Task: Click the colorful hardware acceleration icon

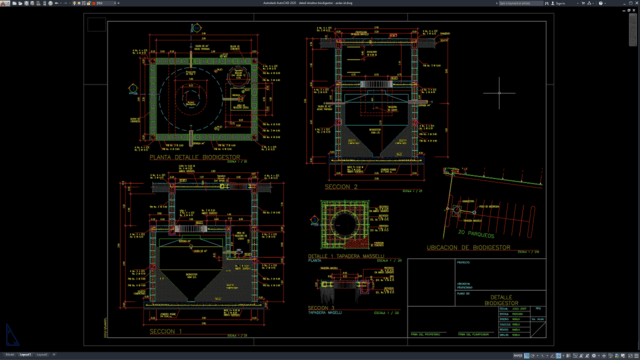Action: [x=617, y=356]
